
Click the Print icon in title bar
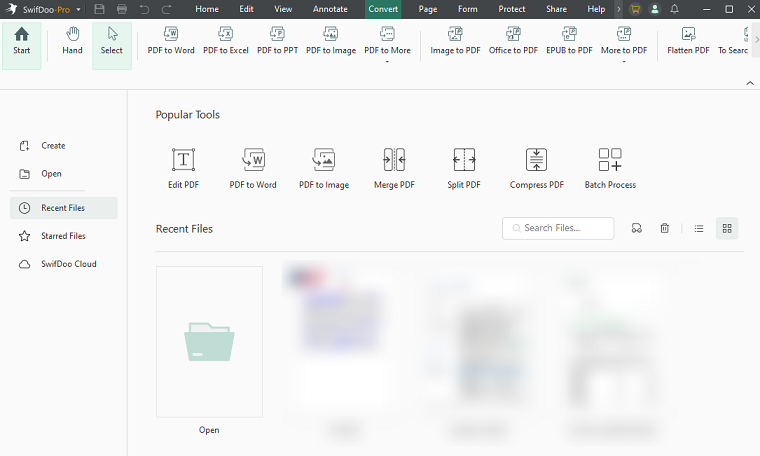122,9
